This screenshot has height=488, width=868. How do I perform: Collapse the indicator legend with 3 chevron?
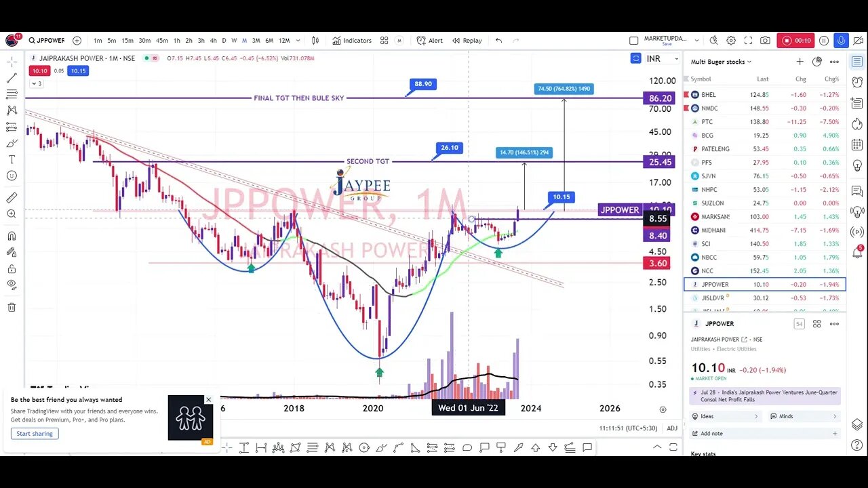pos(36,83)
